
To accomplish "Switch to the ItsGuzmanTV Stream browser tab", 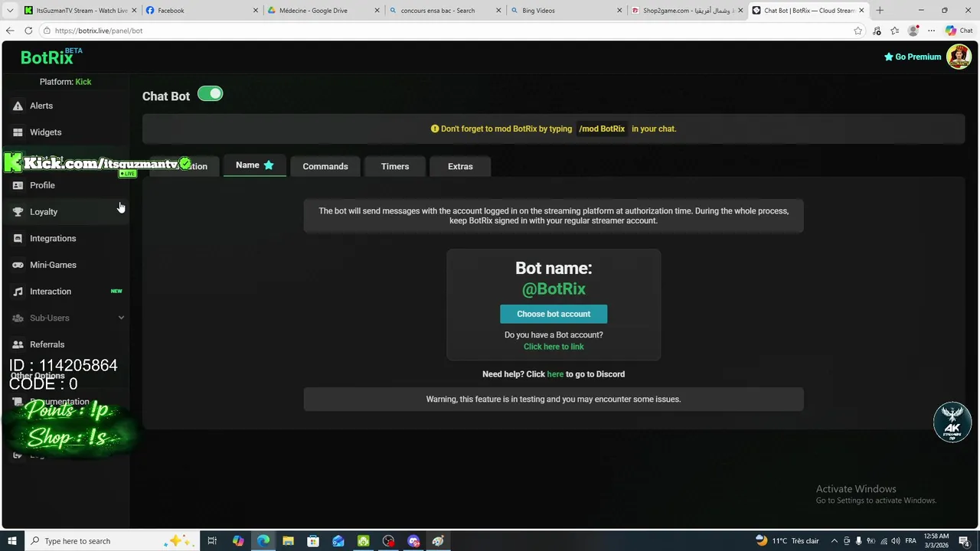I will coord(80,11).
